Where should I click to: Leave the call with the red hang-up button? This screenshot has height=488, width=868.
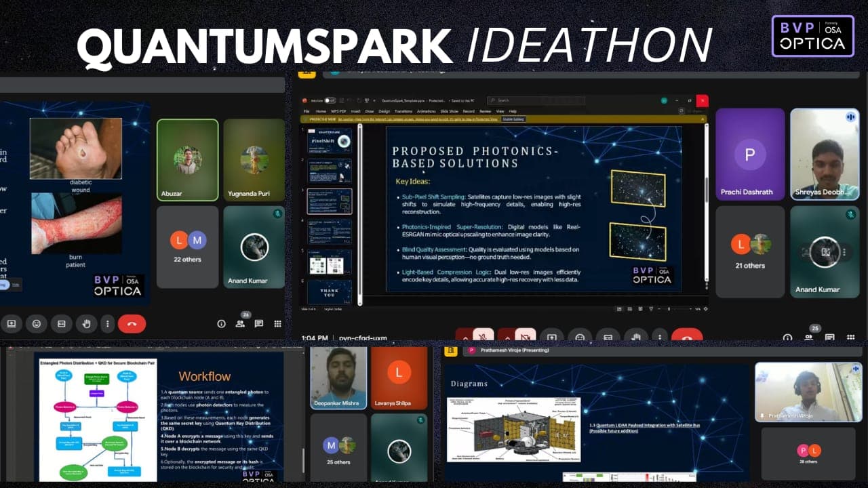(x=133, y=323)
